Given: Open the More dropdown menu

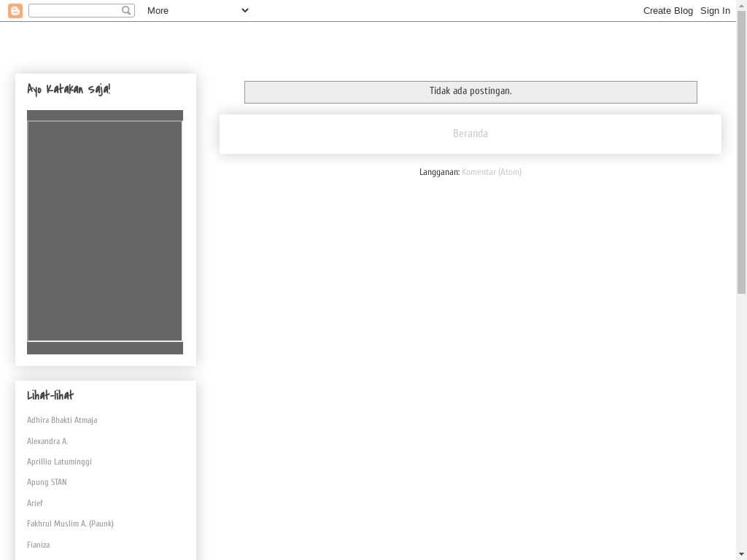Looking at the screenshot, I should pyautogui.click(x=198, y=11).
